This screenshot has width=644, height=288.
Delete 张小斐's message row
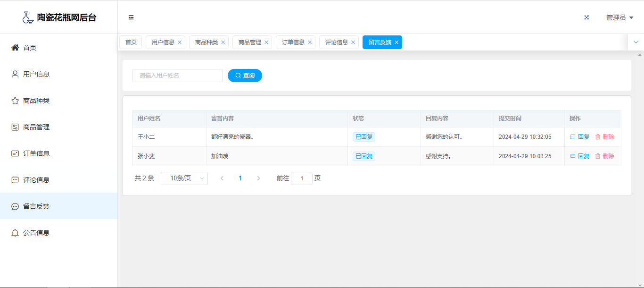pos(604,156)
